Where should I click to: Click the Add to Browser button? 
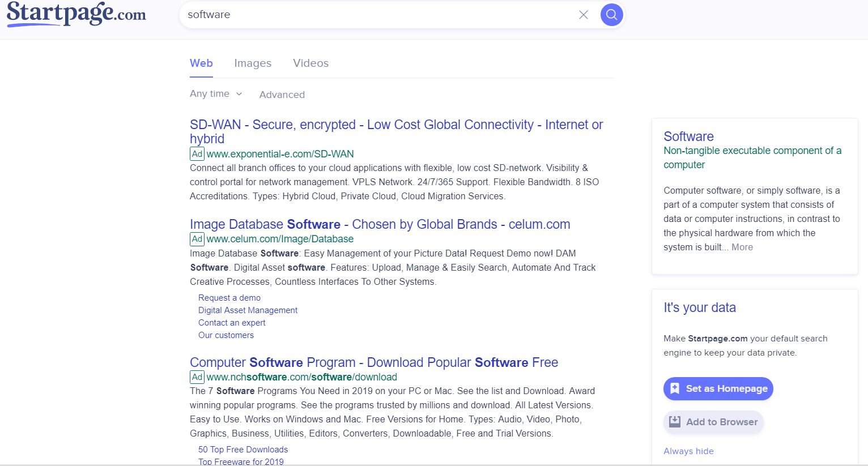(x=714, y=422)
